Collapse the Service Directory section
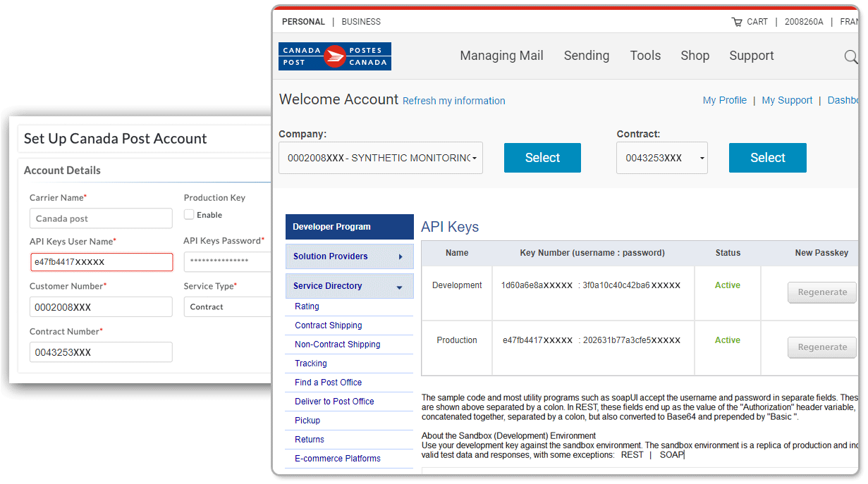This screenshot has height=484, width=868. click(350, 286)
